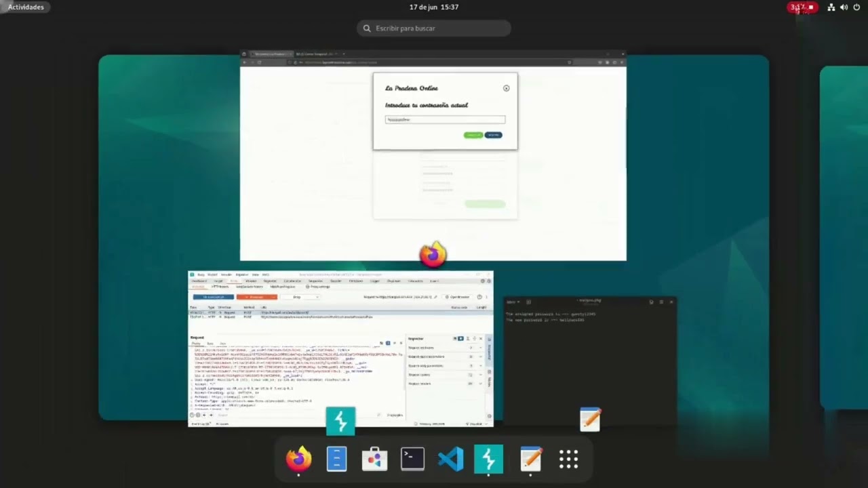Click the green button in the password dialog
This screenshot has width=868, height=488.
point(473,135)
